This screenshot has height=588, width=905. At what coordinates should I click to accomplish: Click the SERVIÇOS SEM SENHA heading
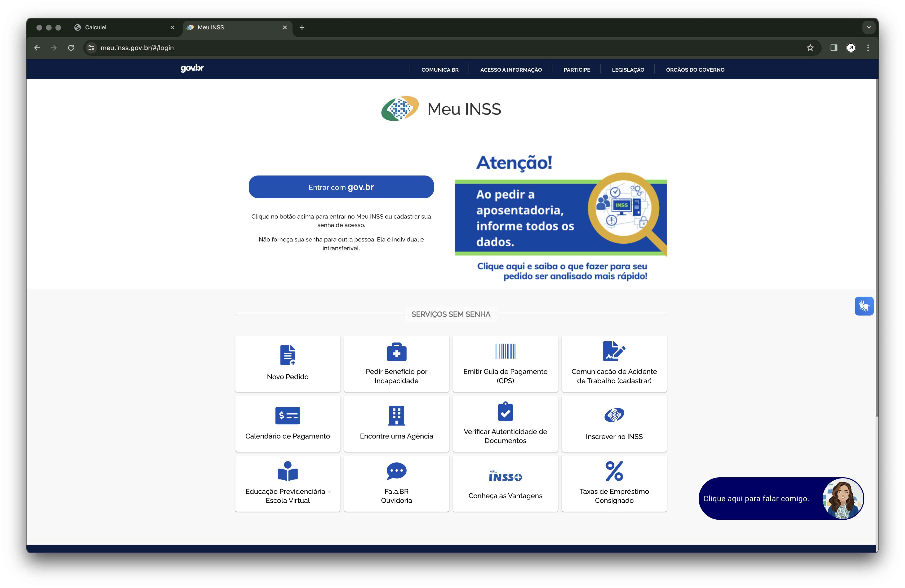point(451,314)
